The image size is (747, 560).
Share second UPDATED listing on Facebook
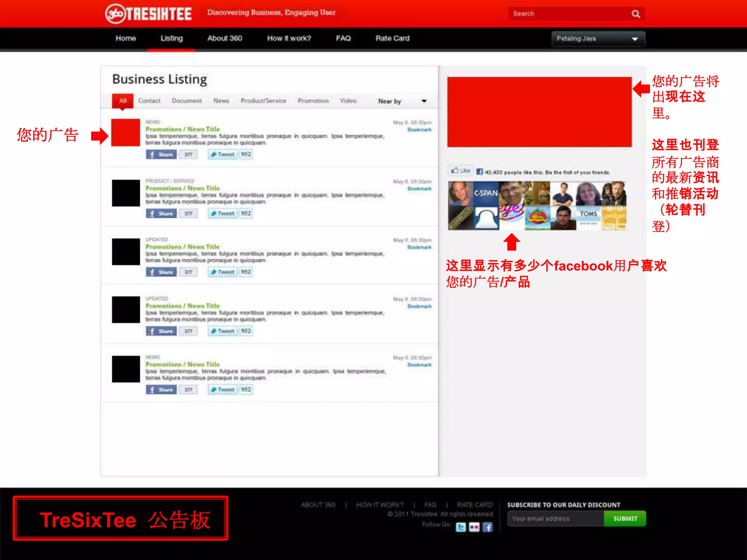click(x=161, y=331)
